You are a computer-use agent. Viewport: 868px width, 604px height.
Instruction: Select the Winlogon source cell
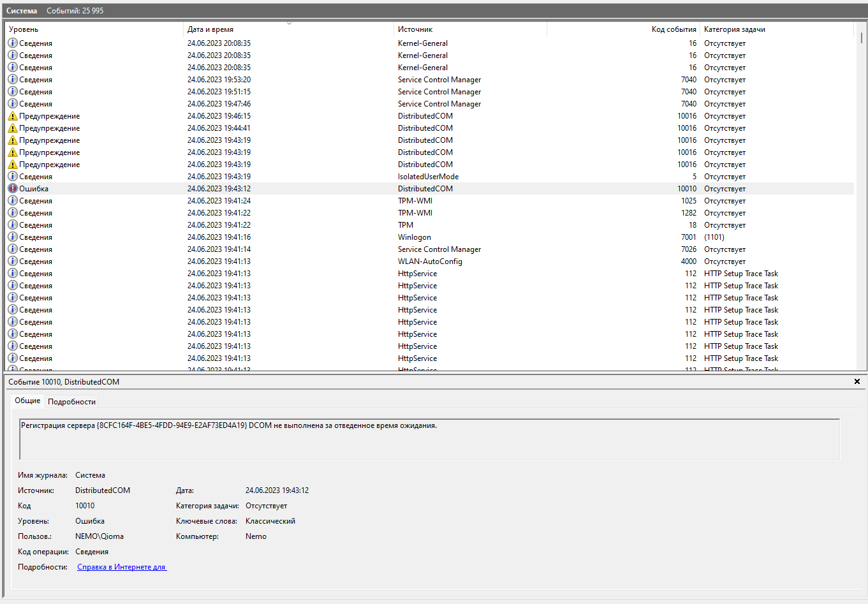(414, 237)
